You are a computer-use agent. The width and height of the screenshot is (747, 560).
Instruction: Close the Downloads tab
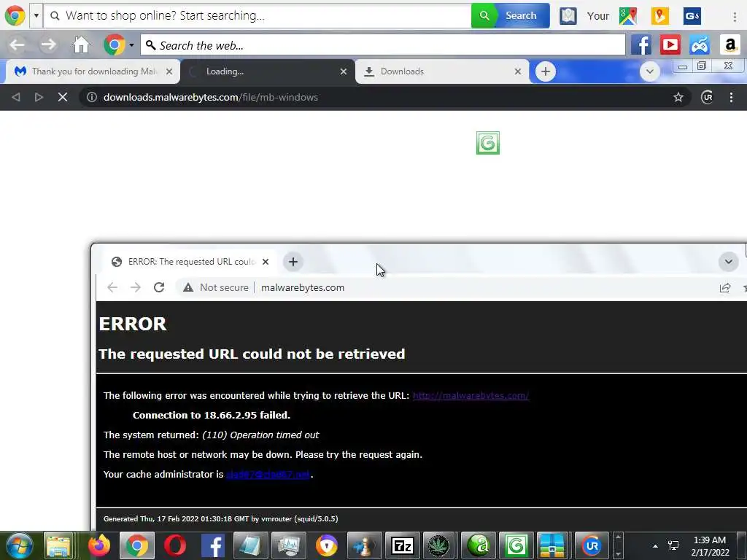[518, 71]
